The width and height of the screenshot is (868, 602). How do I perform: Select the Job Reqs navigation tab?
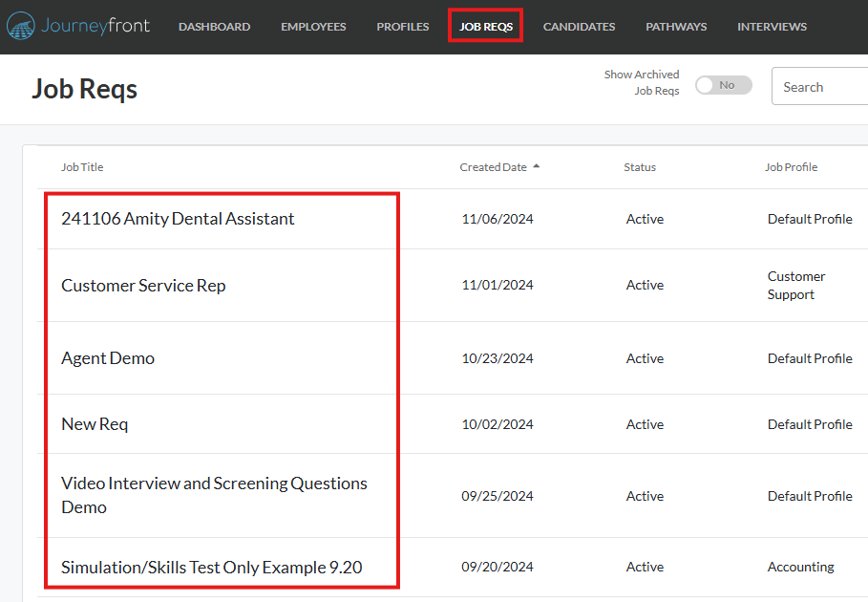[485, 27]
